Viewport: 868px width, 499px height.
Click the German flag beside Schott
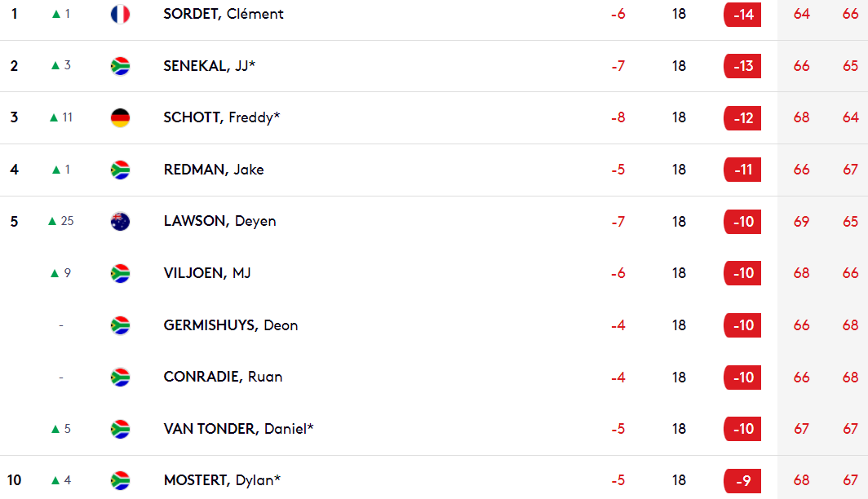click(120, 117)
